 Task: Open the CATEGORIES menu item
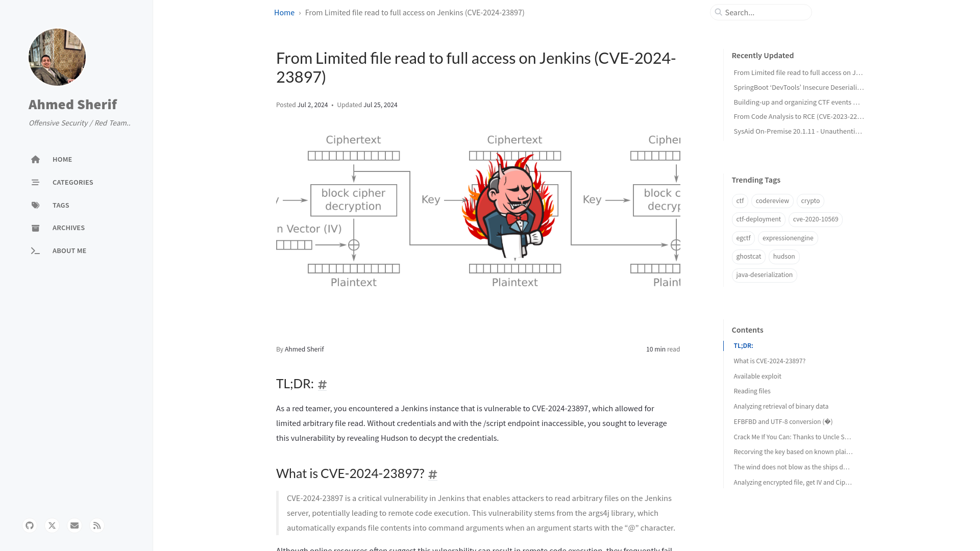coord(72,182)
